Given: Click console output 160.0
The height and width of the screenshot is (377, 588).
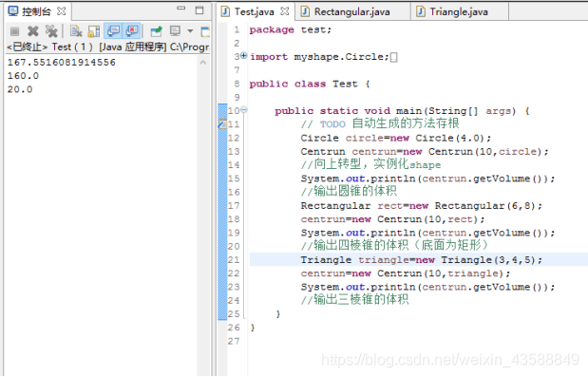Looking at the screenshot, I should click(23, 76).
